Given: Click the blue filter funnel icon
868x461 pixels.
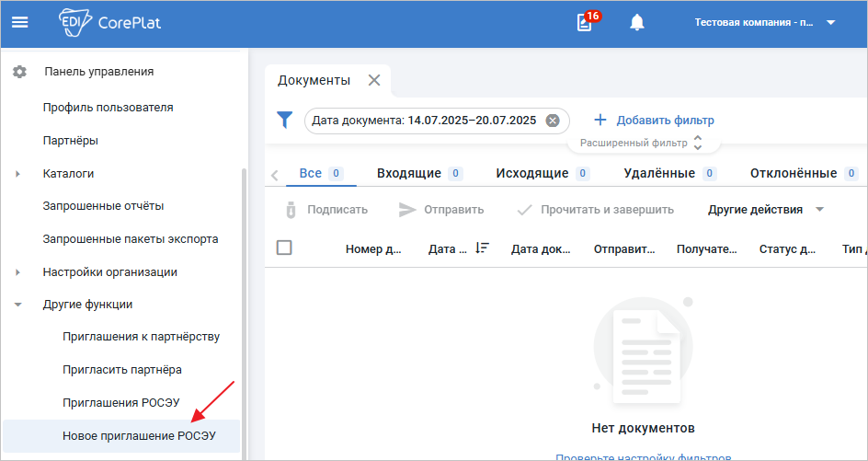Looking at the screenshot, I should pos(285,121).
